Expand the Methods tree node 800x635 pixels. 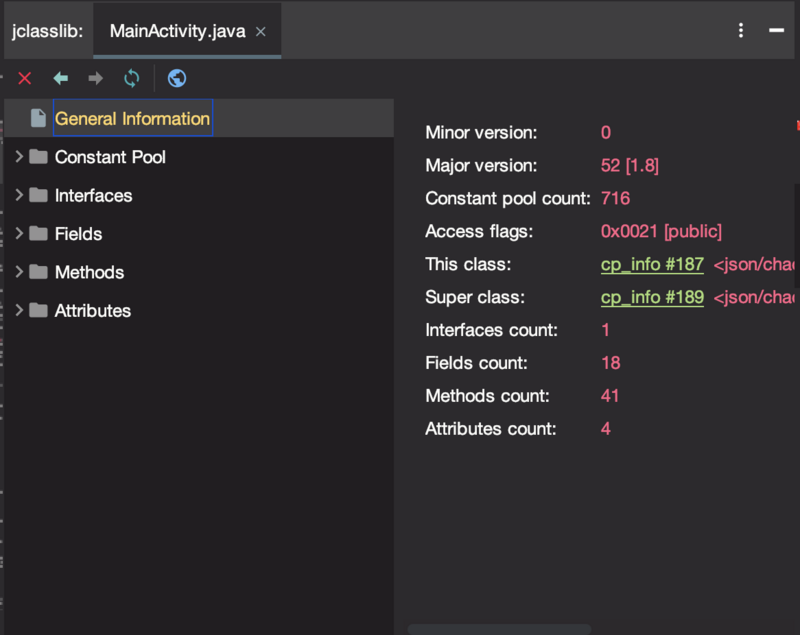(19, 272)
